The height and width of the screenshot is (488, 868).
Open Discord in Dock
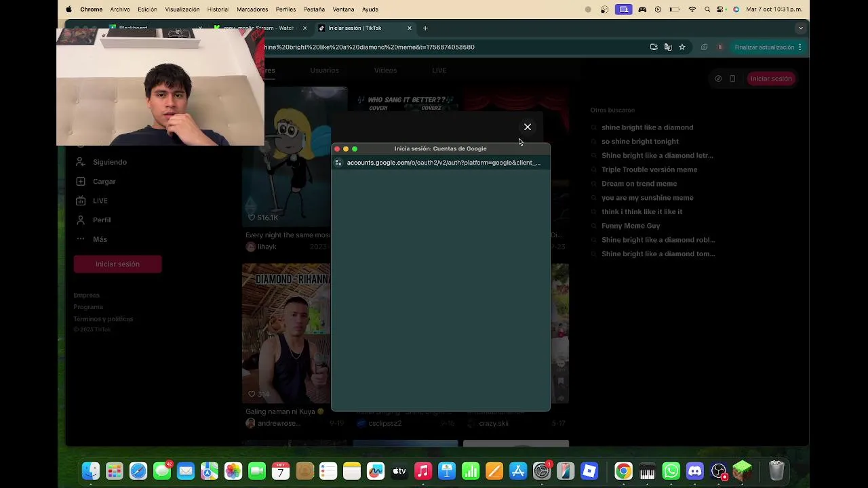[x=695, y=470]
